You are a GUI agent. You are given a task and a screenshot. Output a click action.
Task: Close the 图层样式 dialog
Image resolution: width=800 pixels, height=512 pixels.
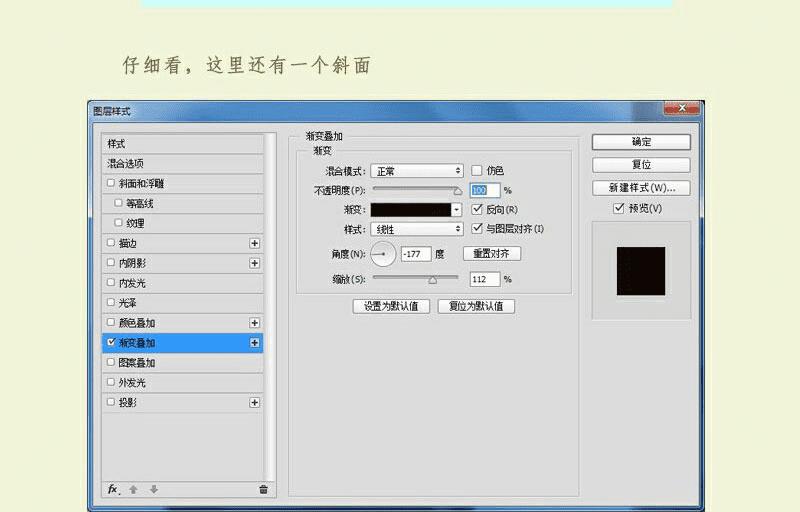point(682,108)
